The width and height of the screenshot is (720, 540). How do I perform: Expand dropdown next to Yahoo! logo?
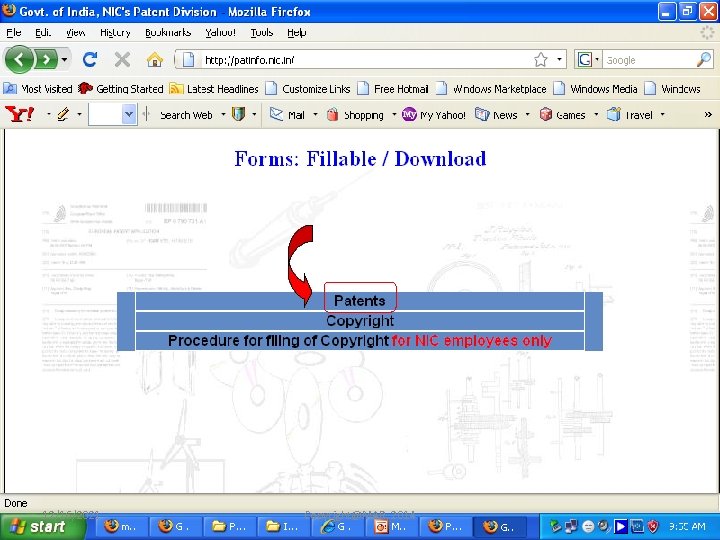[48, 114]
